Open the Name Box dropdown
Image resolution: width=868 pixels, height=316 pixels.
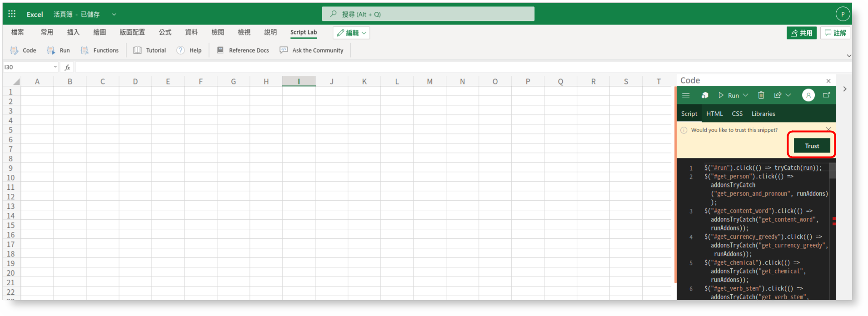[55, 67]
